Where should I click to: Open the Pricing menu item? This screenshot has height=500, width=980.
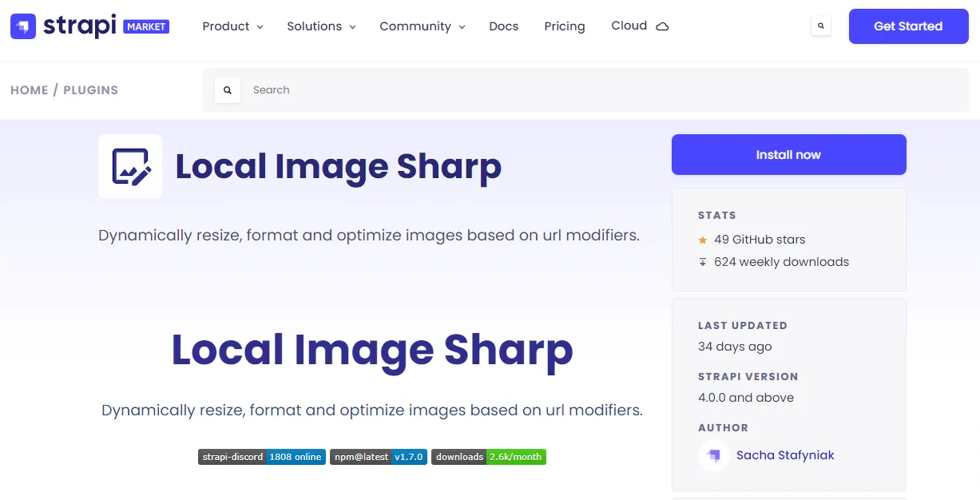click(x=565, y=26)
